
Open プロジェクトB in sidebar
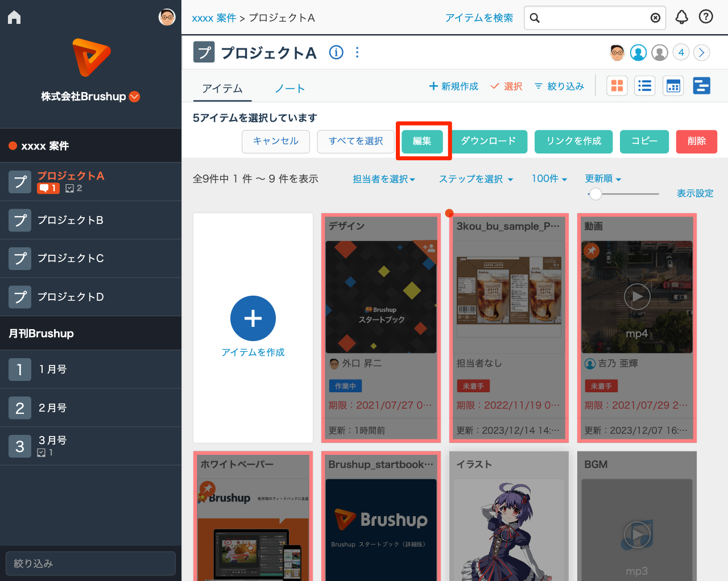[x=91, y=220]
